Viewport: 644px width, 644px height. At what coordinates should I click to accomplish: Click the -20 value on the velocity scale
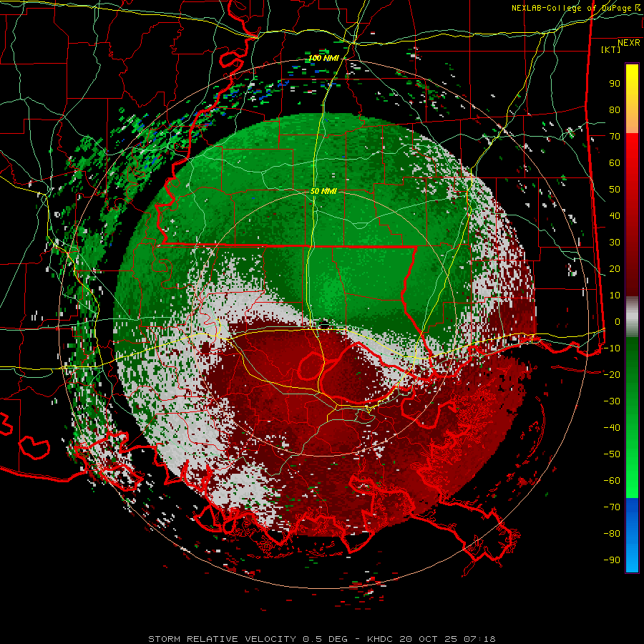click(x=612, y=375)
